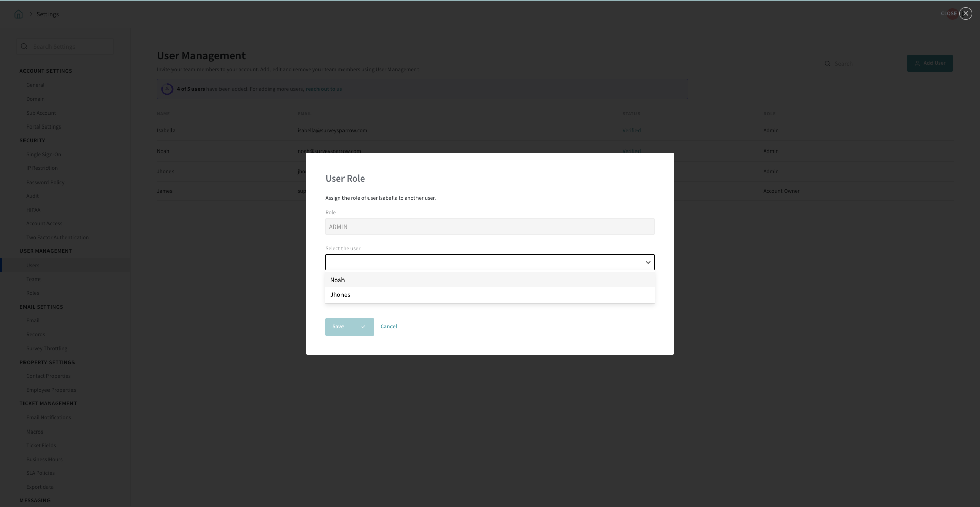Toggle the Select the user dropdown chevron
The width and height of the screenshot is (980, 507).
[648, 262]
